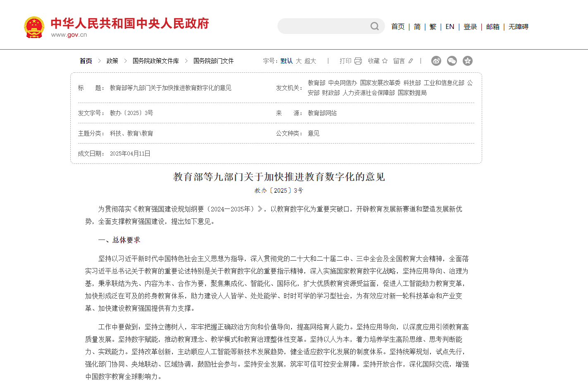Open 首页 in top navigation

coord(398,26)
